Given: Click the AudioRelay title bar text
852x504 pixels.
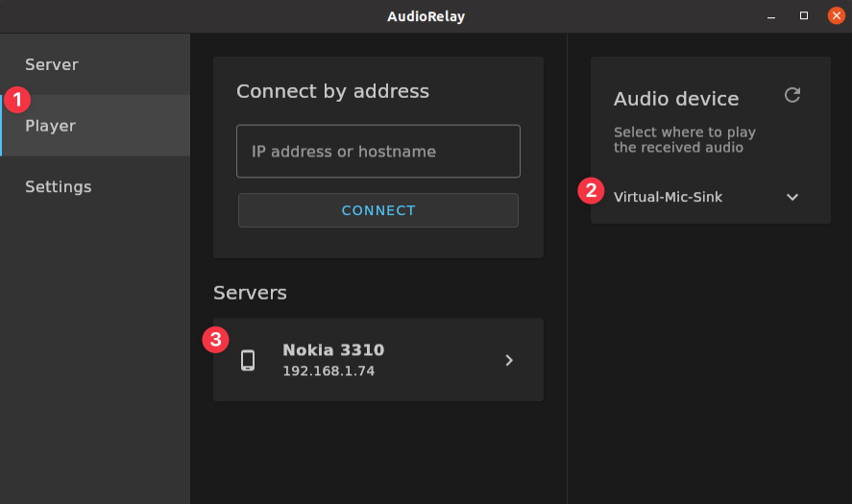Looking at the screenshot, I should tap(426, 16).
